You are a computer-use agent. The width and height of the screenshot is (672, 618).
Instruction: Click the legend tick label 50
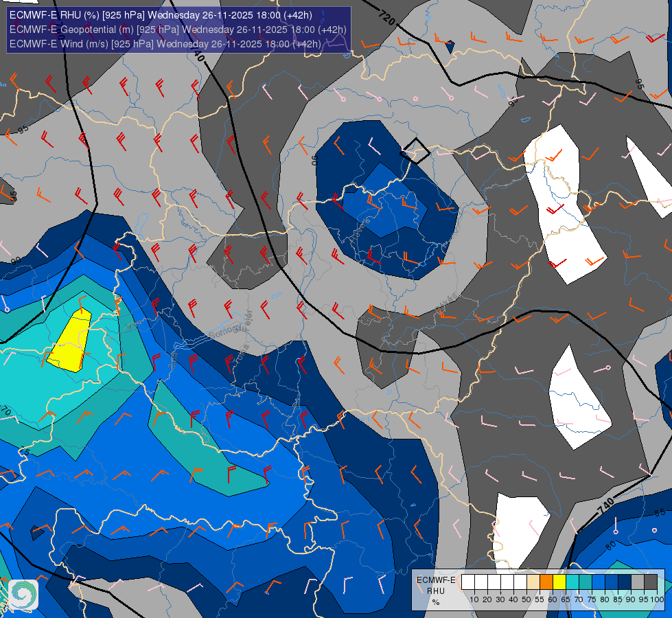526,599
